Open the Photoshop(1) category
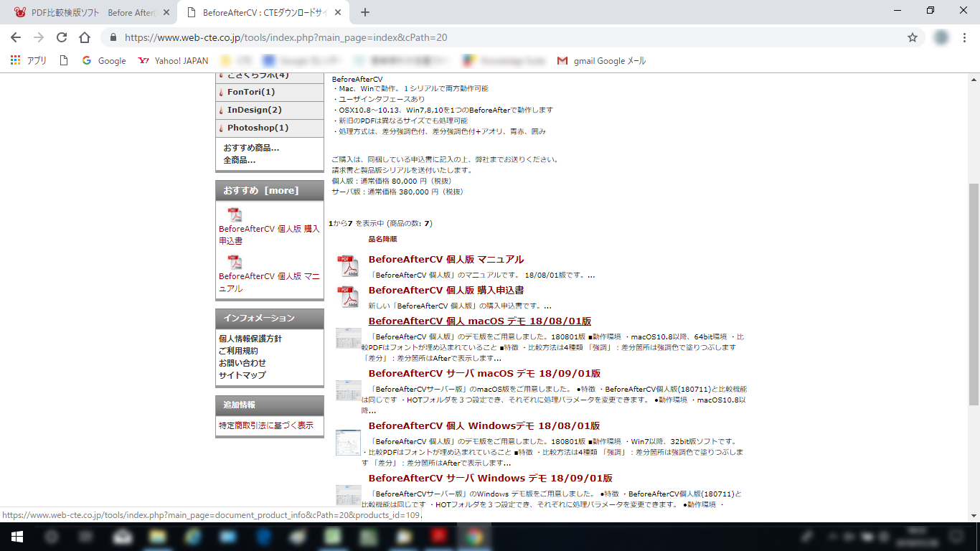980x551 pixels. [258, 128]
